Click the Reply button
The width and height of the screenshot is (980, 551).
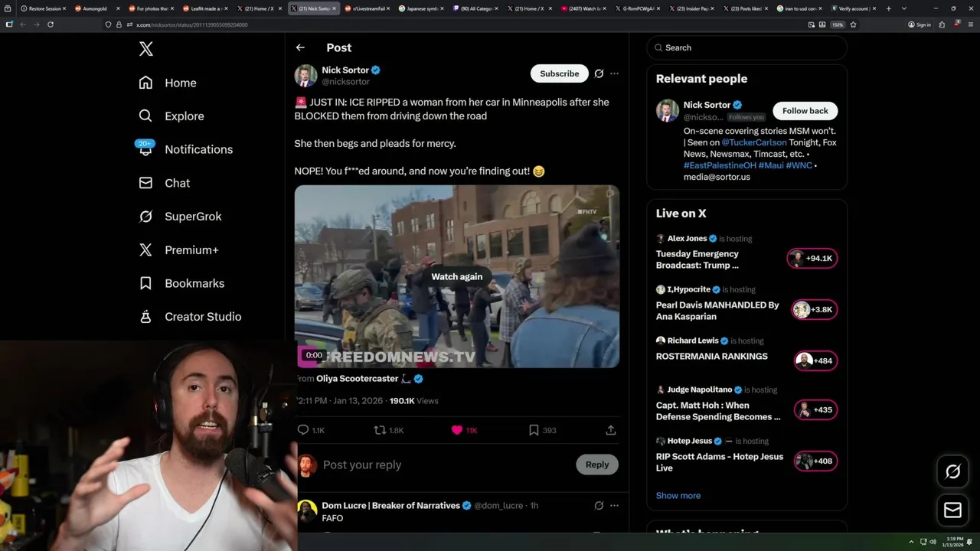[597, 465]
